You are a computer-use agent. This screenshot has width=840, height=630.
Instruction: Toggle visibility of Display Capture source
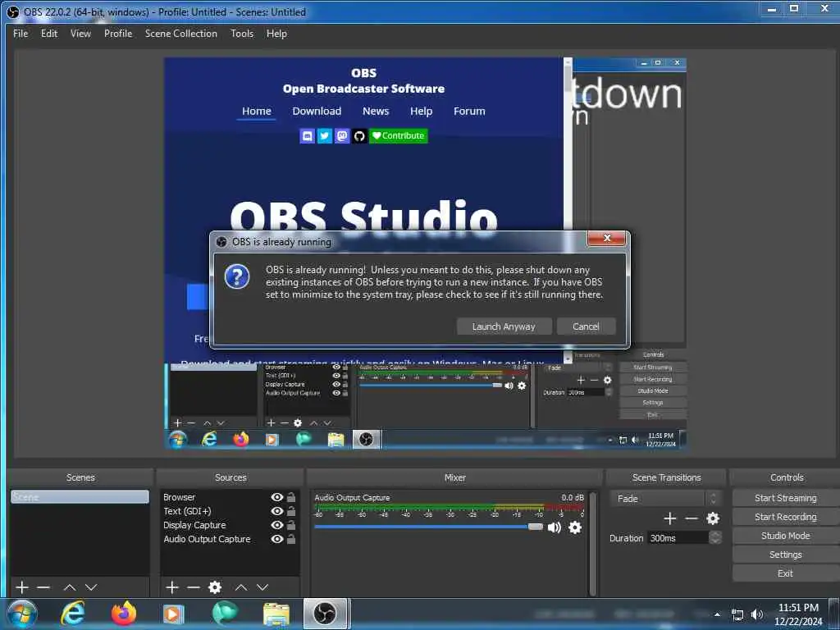coord(277,525)
